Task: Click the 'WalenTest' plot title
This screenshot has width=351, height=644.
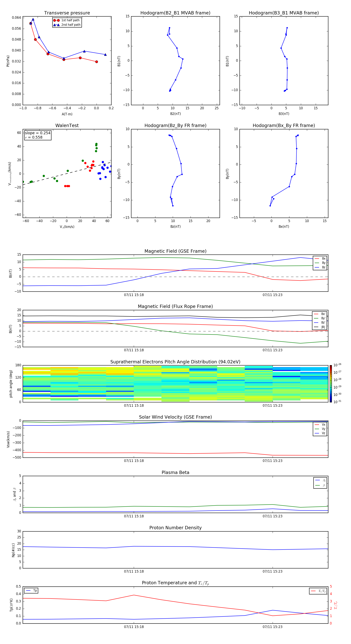Action: (x=67, y=125)
